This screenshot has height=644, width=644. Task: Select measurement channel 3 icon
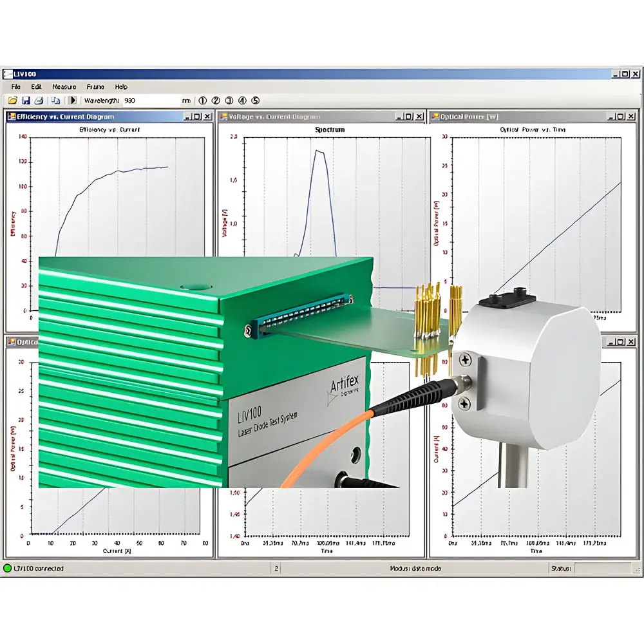[228, 100]
